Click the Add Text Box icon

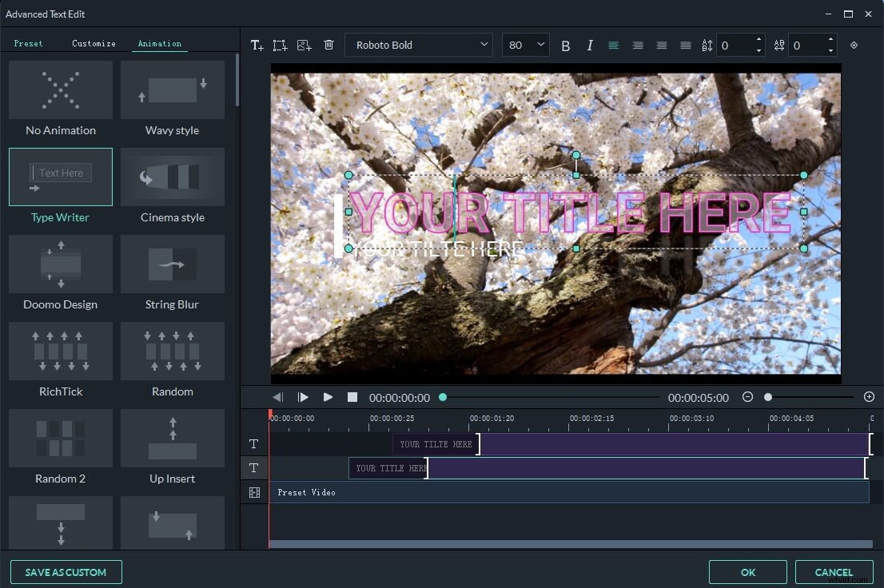280,45
